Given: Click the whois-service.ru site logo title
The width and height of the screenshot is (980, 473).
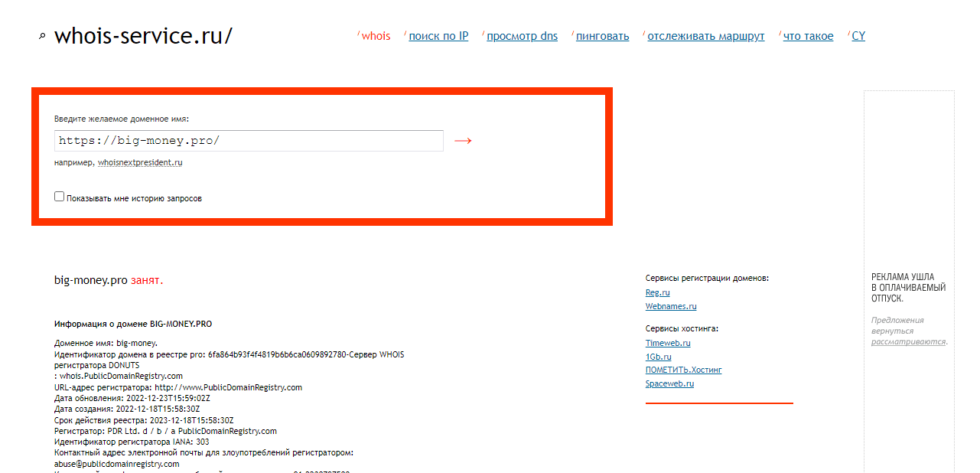Looking at the screenshot, I should click(x=143, y=36).
